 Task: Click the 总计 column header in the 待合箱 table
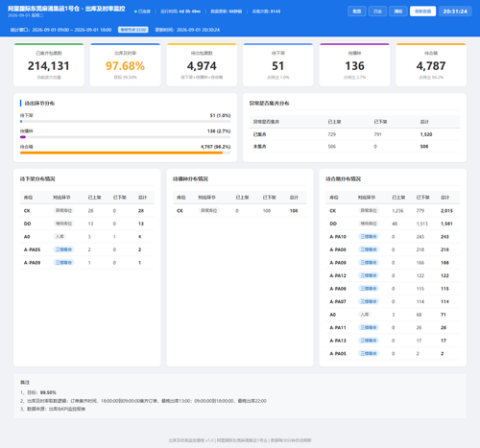(445, 198)
